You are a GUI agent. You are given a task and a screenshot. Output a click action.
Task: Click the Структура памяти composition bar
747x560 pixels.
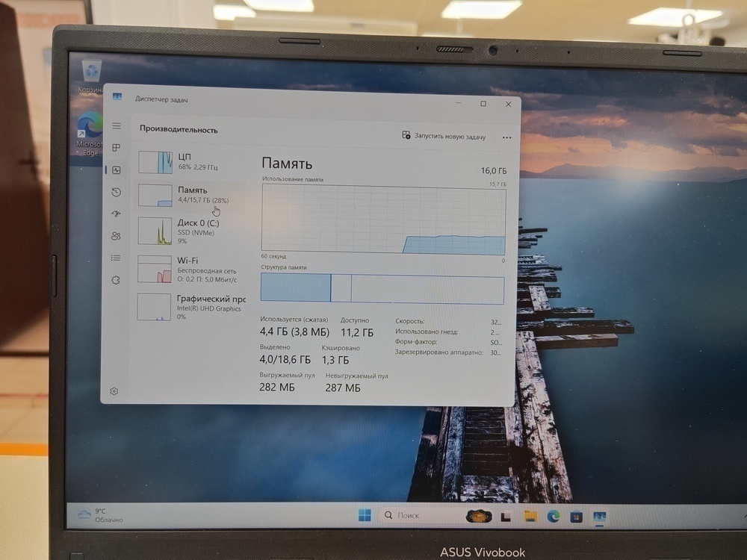(x=382, y=288)
